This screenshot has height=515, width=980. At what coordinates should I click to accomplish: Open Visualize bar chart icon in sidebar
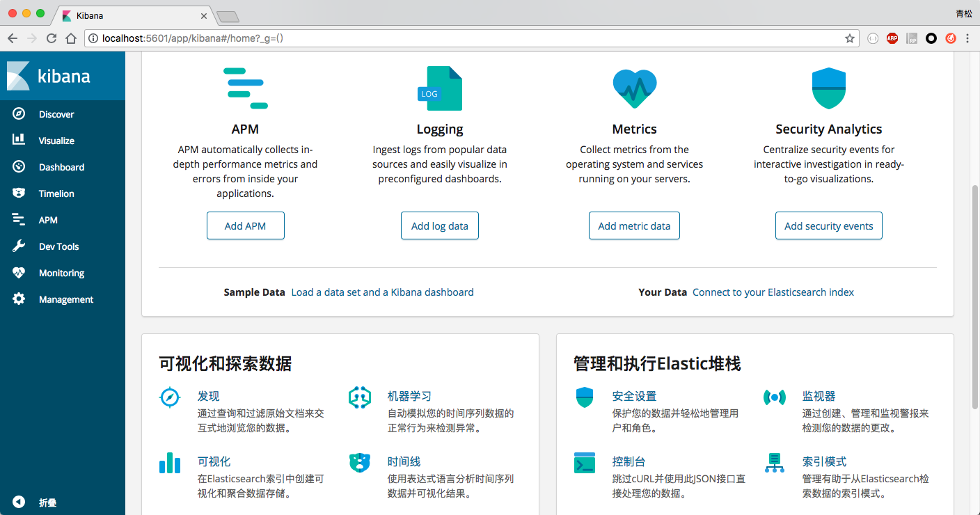[x=19, y=140]
